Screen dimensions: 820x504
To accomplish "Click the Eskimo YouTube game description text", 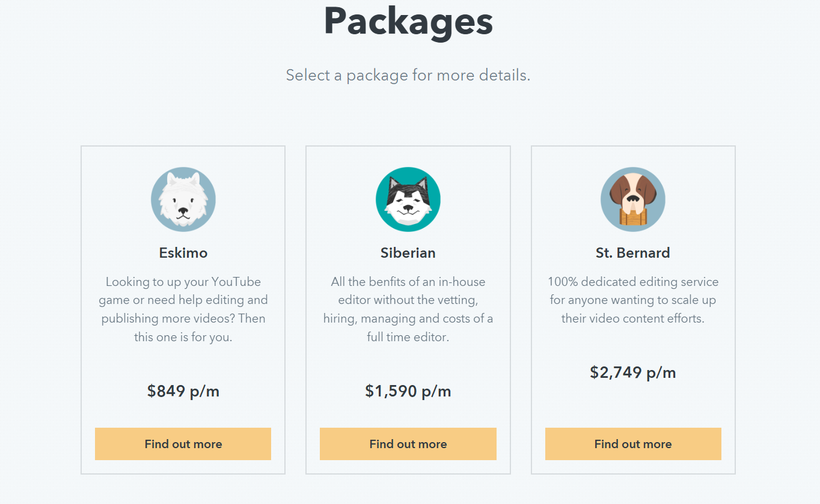I will [x=183, y=309].
